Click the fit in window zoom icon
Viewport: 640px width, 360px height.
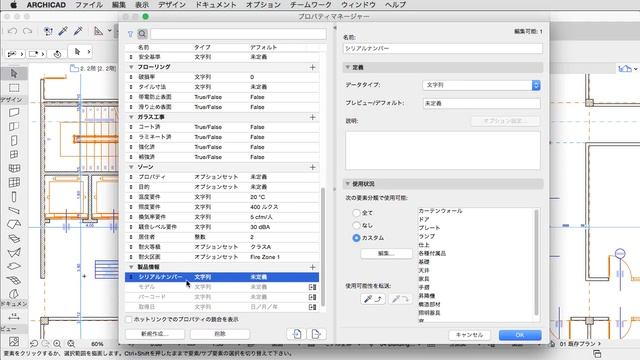(71, 344)
